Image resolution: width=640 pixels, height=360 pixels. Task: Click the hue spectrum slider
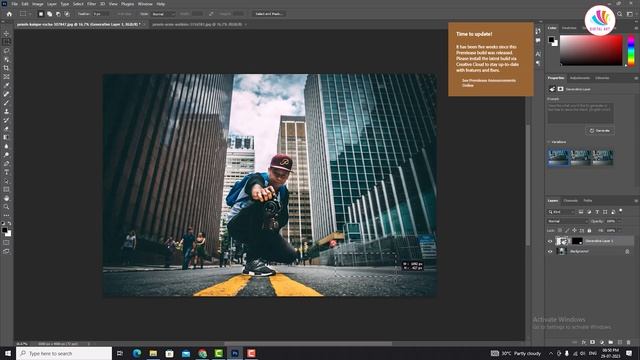[631, 51]
